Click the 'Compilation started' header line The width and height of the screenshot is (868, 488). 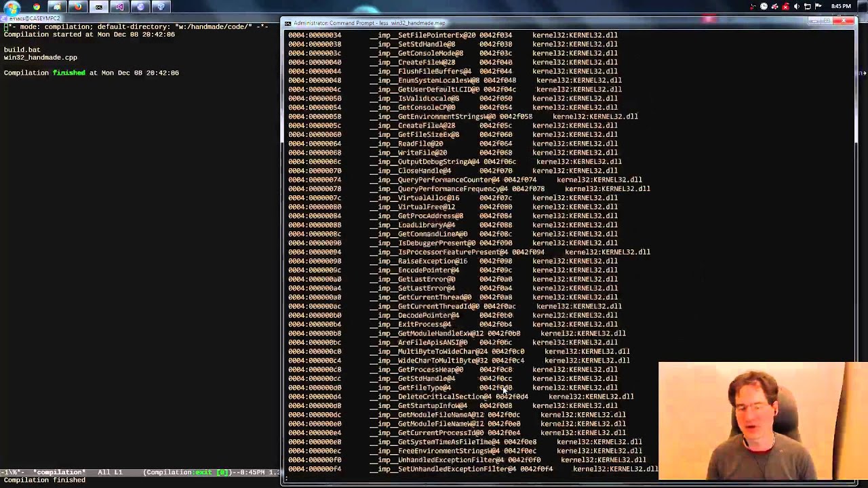coord(89,35)
